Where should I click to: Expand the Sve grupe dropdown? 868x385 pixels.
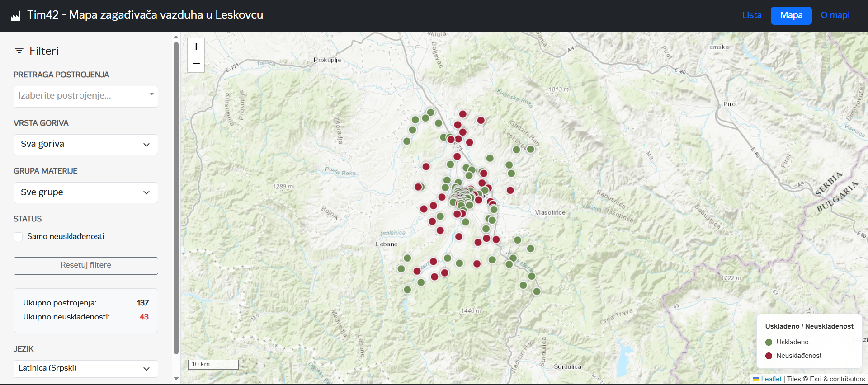(86, 192)
